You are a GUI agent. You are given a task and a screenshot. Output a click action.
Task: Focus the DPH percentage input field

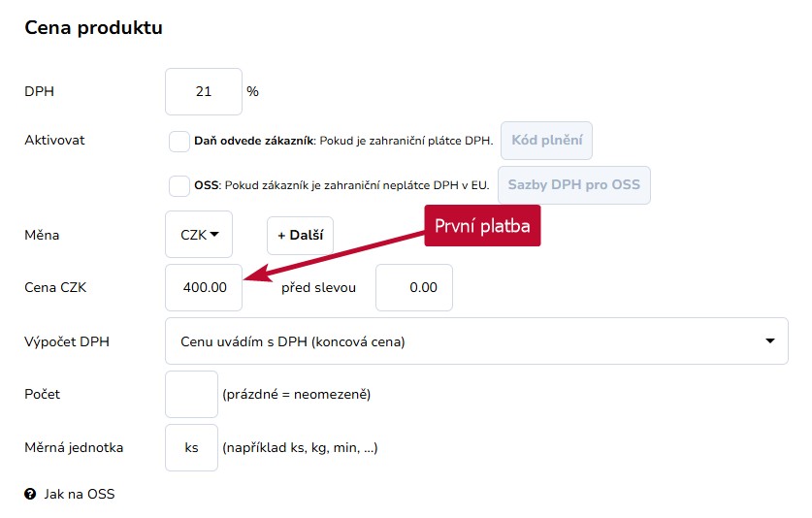(204, 92)
